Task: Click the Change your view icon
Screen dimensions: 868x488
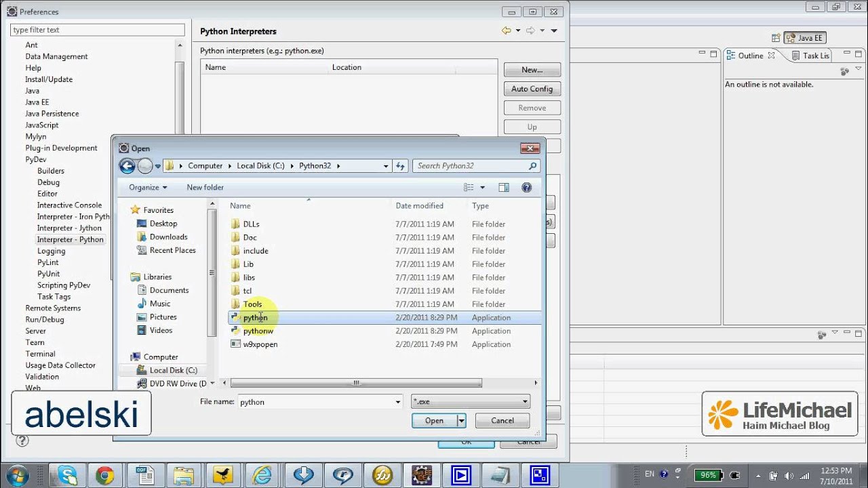Action: coord(469,187)
